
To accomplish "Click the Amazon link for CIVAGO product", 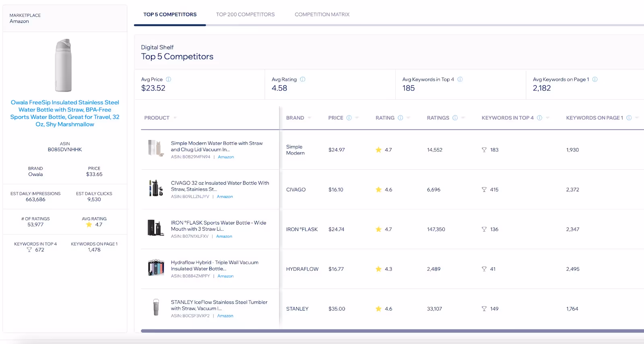I will [225, 197].
